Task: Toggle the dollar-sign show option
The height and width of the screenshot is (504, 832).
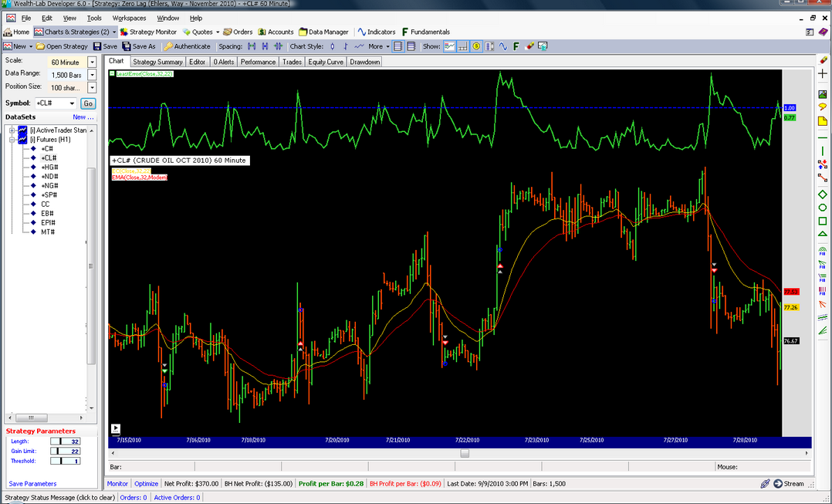Action: (477, 46)
